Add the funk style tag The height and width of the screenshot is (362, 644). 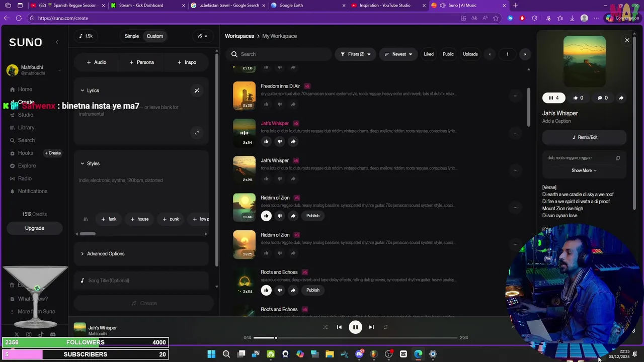tap(109, 219)
